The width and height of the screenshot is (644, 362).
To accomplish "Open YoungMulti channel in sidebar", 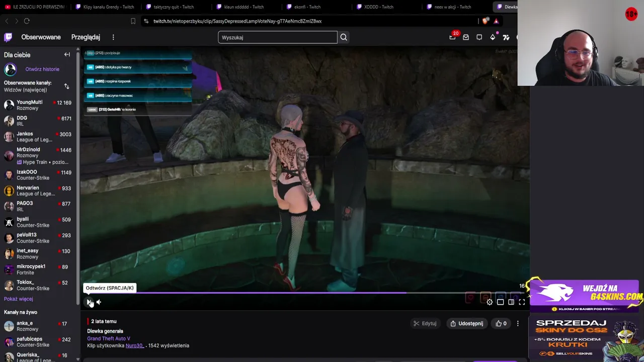I will 38,105.
